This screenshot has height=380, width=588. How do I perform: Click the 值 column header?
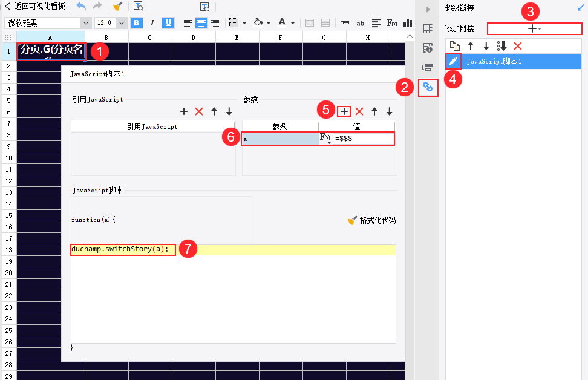point(357,126)
